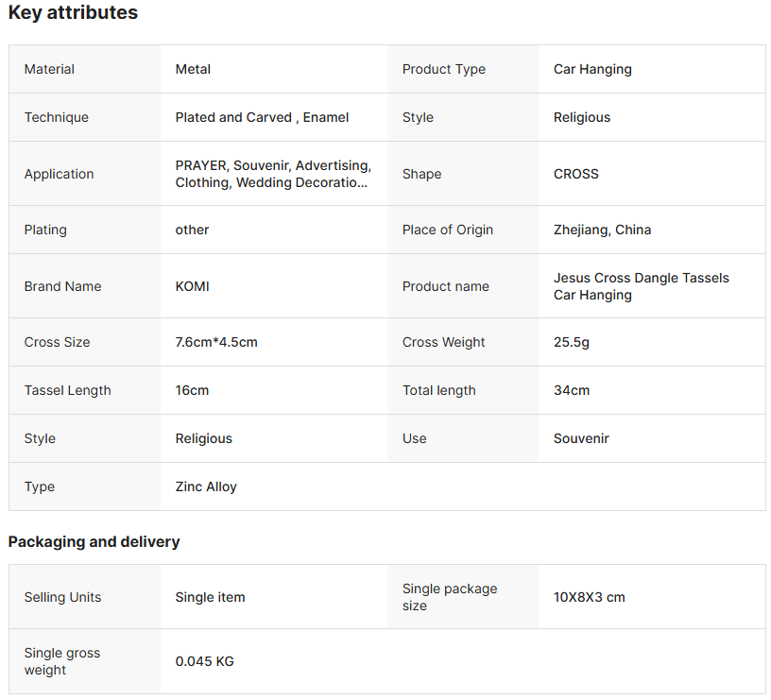The image size is (771, 700).
Task: Click the Key attributes heading
Action: 73,12
